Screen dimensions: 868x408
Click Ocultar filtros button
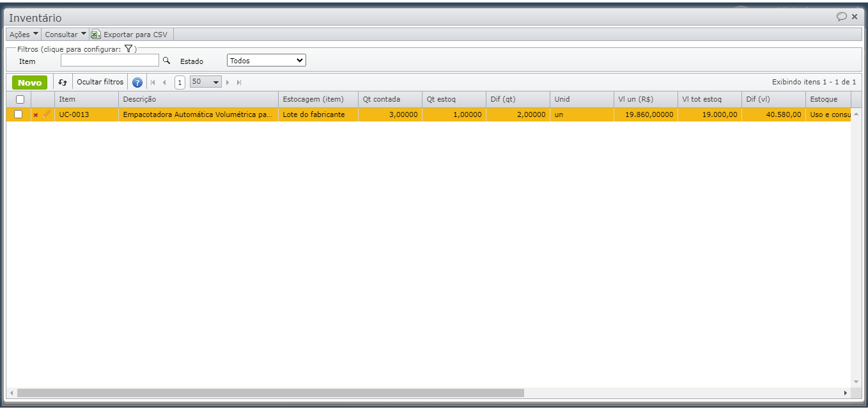[x=100, y=82]
